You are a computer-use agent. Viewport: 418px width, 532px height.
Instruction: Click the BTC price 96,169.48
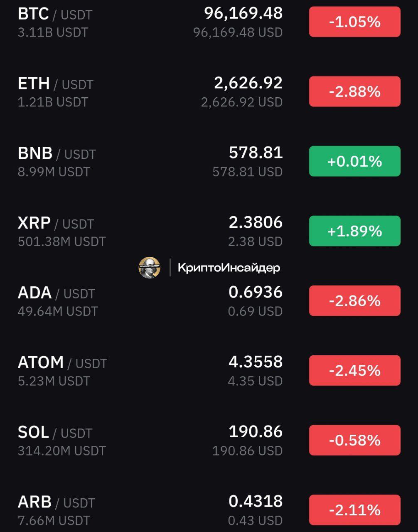point(243,13)
